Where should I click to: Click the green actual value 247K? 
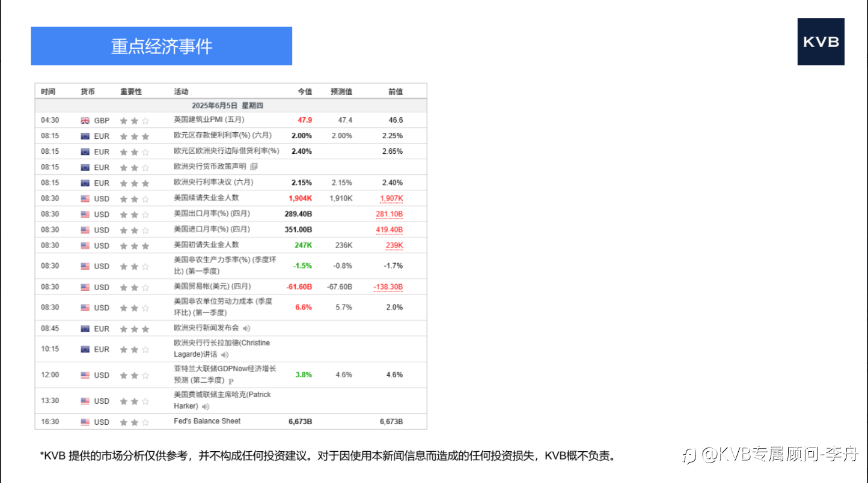pos(303,245)
